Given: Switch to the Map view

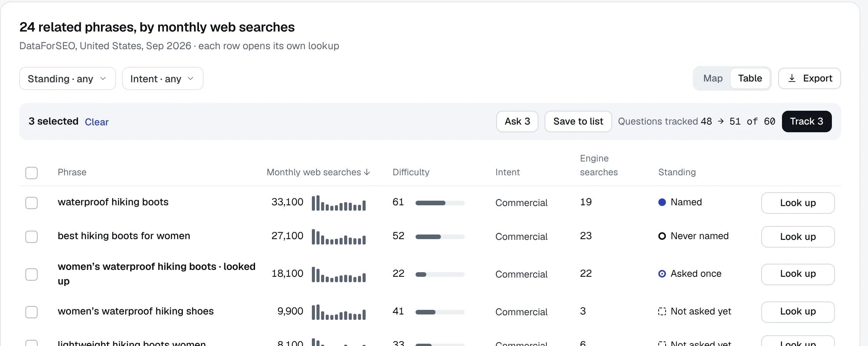Looking at the screenshot, I should click(713, 78).
